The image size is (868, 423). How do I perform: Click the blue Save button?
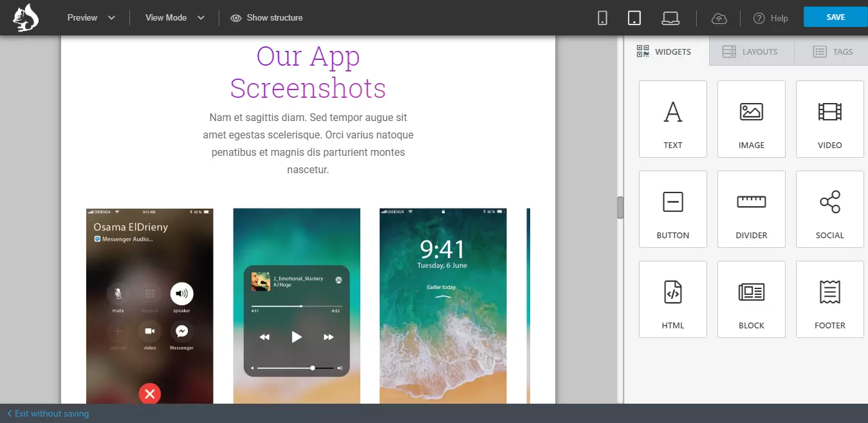[x=835, y=17]
